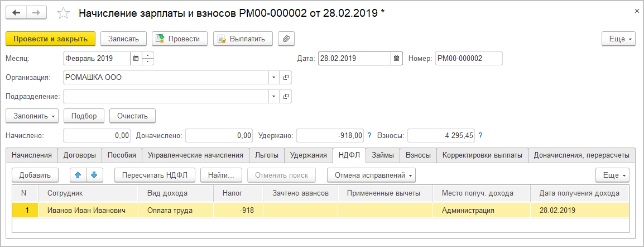Click the forward navigation arrow
Image resolution: width=644 pixels, height=247 pixels.
36,12
